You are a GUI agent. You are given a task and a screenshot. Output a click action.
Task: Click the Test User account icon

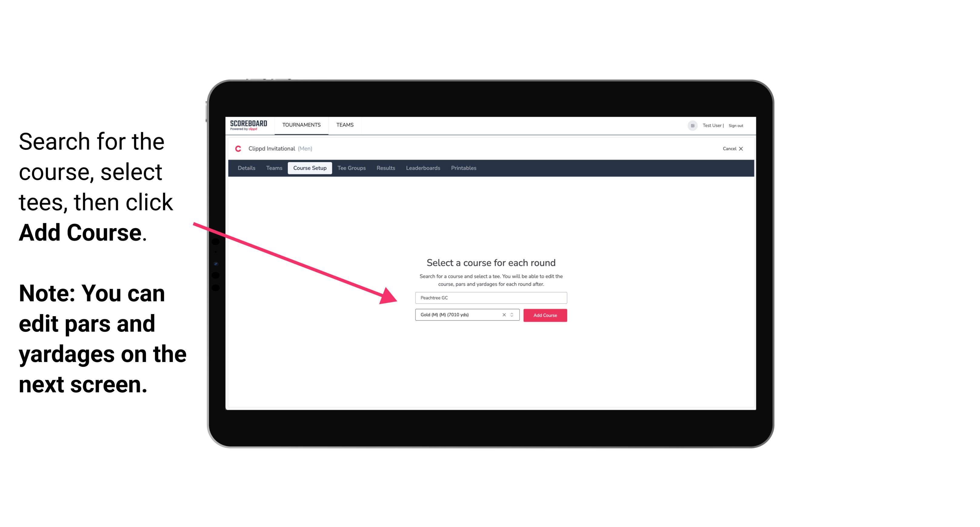[689, 125]
